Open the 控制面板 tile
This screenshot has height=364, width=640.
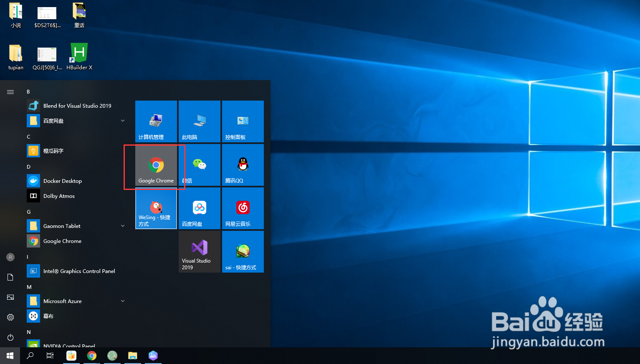(243, 121)
